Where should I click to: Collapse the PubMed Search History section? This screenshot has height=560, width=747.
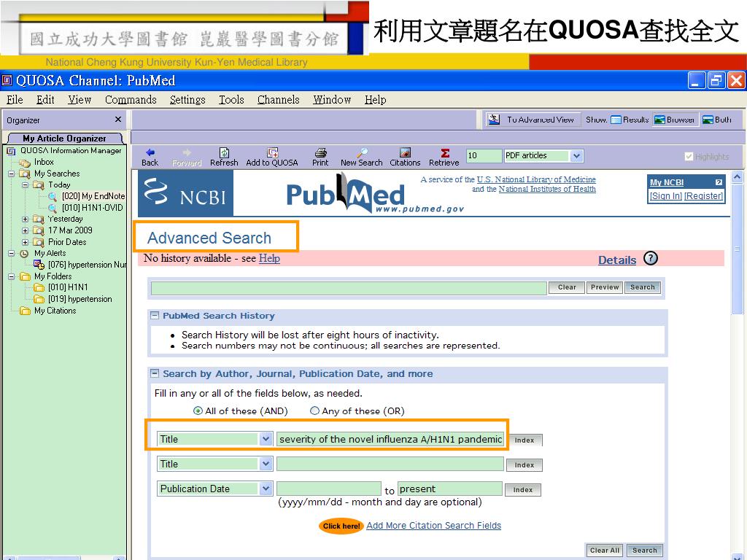pyautogui.click(x=155, y=315)
